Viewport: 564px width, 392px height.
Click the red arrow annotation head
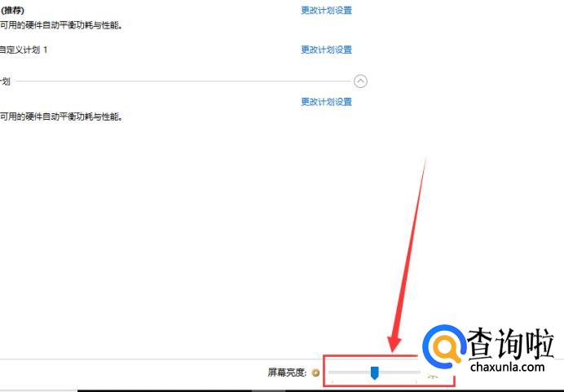(x=394, y=343)
